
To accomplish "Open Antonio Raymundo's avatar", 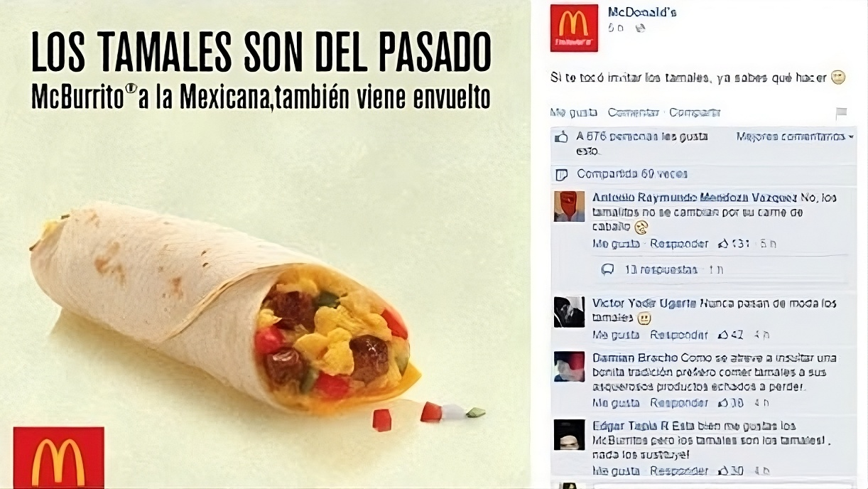I will pyautogui.click(x=569, y=206).
